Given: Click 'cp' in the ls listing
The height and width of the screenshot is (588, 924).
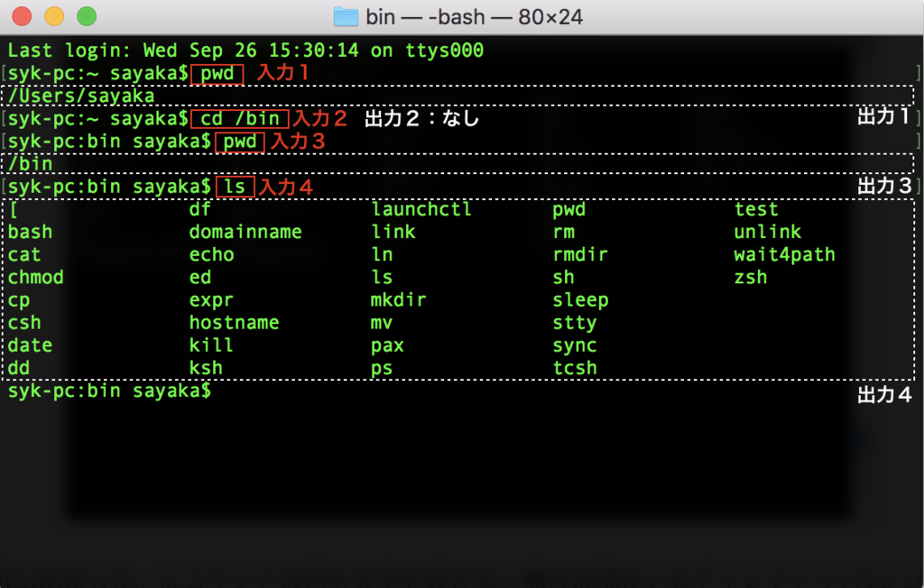Looking at the screenshot, I should point(18,300).
